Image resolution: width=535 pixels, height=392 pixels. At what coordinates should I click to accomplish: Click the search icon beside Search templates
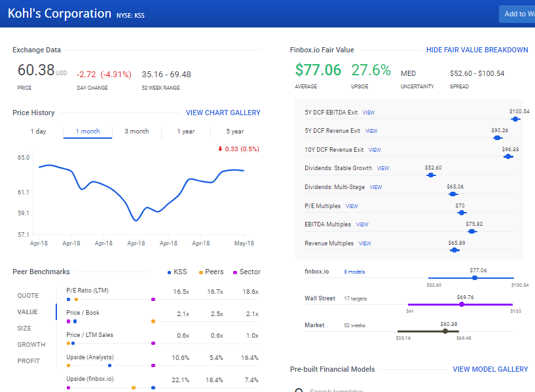coord(298,391)
